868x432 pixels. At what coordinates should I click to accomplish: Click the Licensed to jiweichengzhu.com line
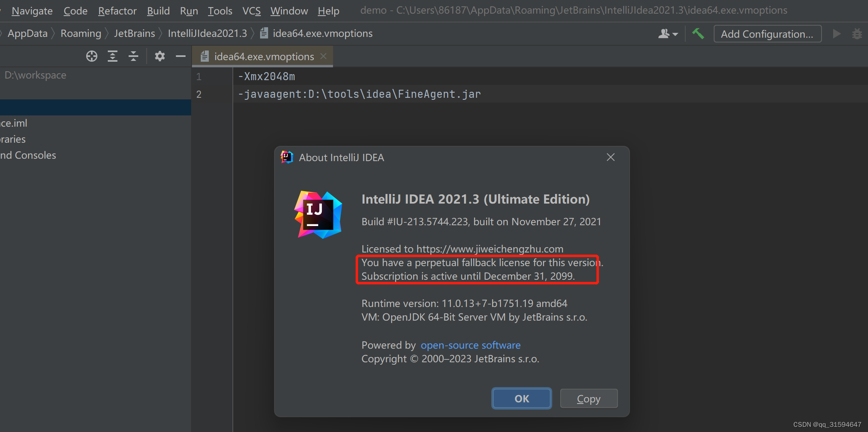pyautogui.click(x=462, y=249)
